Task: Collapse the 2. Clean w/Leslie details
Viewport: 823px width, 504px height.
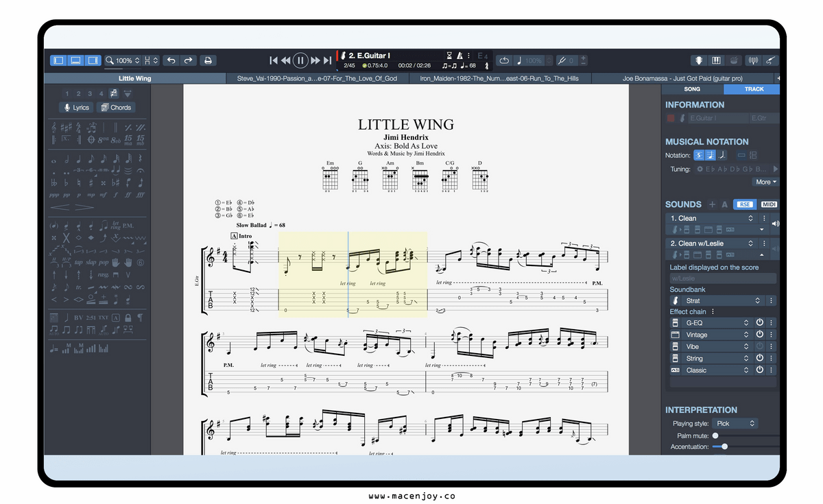Action: [x=761, y=254]
